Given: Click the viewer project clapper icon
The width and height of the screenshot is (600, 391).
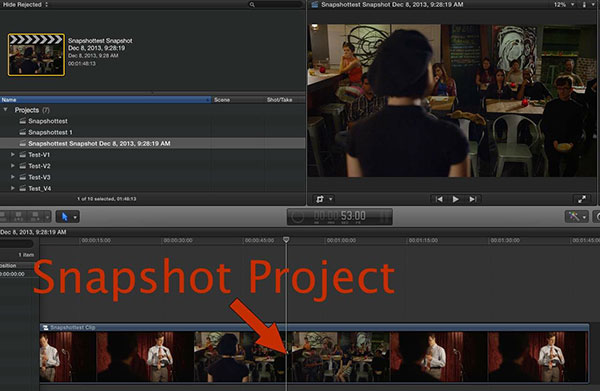Looking at the screenshot, I should click(315, 5).
